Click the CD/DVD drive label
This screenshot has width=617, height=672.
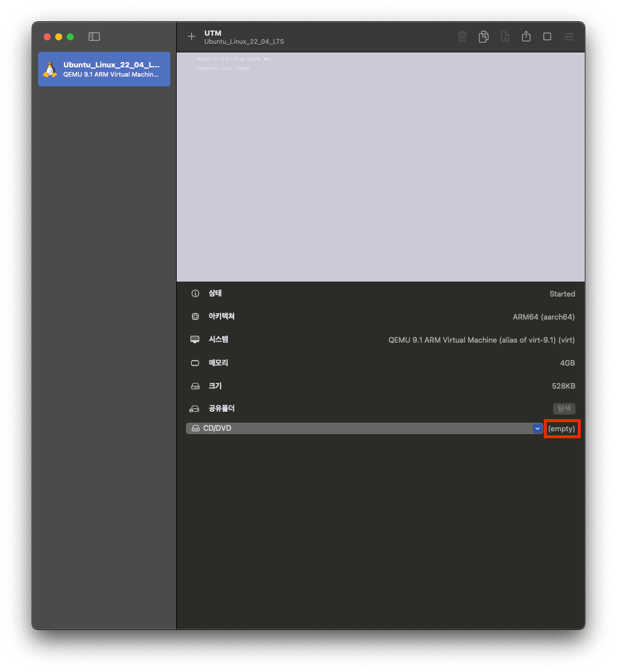[217, 428]
